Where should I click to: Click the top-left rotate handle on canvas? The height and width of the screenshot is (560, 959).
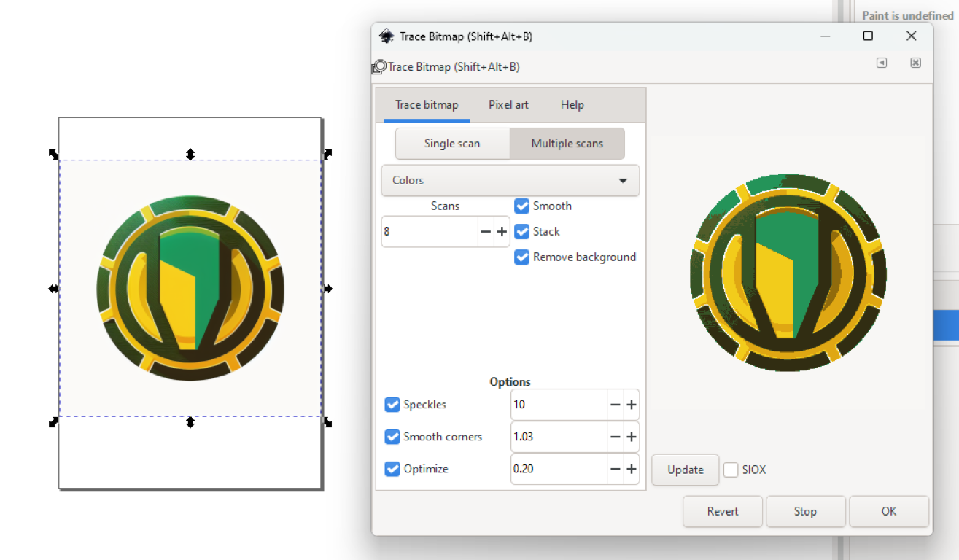53,154
